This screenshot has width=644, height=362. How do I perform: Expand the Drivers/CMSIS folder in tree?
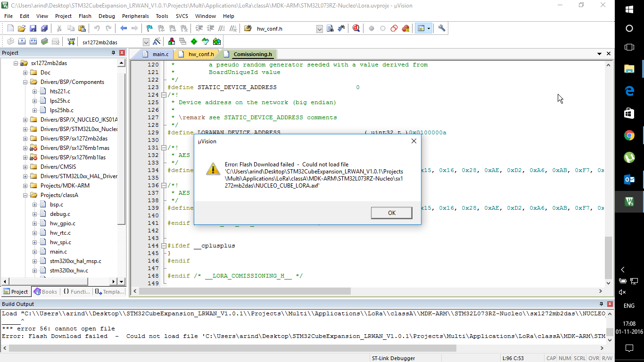(25, 167)
